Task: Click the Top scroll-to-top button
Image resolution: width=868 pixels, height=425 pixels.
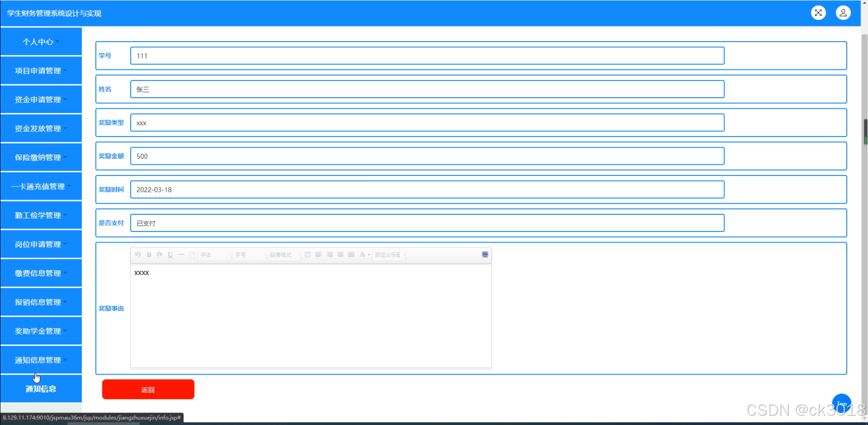Action: click(842, 404)
